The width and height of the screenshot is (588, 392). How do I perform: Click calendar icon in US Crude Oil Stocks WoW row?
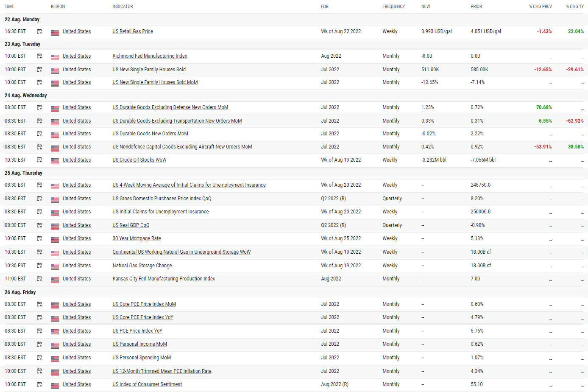39,160
